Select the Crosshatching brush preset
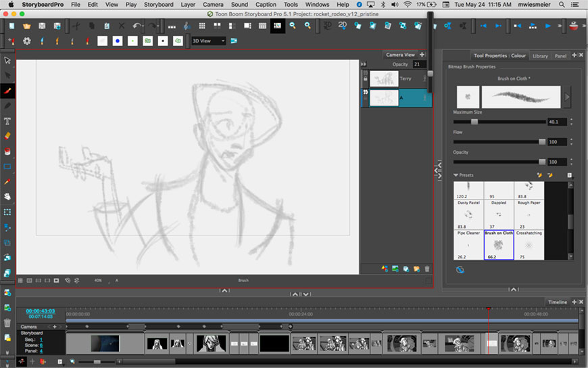Viewport: 588px width, 368px height. (x=529, y=245)
